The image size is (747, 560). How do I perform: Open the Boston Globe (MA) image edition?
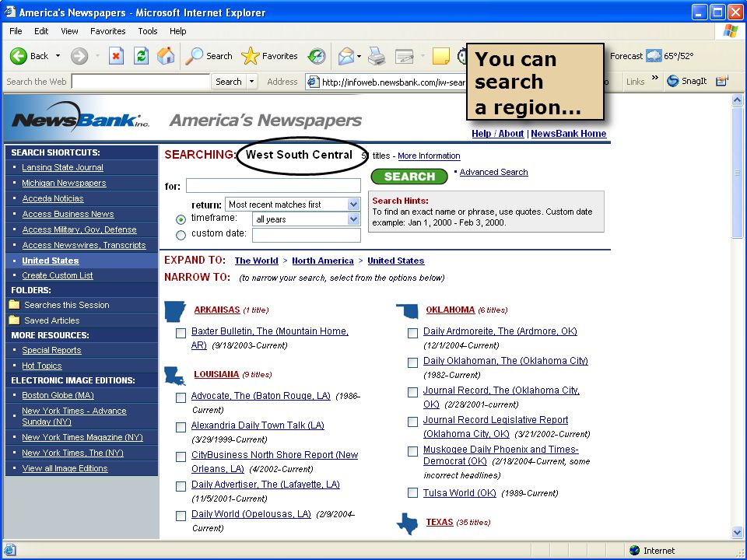tap(58, 395)
